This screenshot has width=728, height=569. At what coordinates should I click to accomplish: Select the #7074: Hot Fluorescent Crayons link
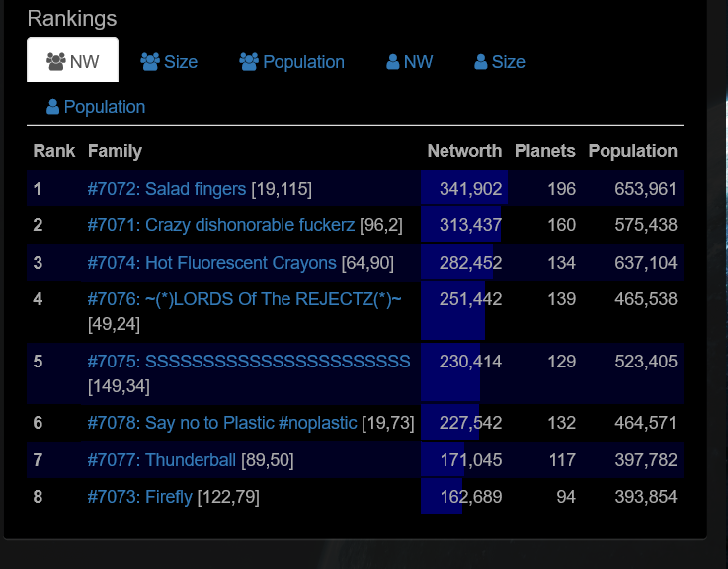[x=211, y=263]
